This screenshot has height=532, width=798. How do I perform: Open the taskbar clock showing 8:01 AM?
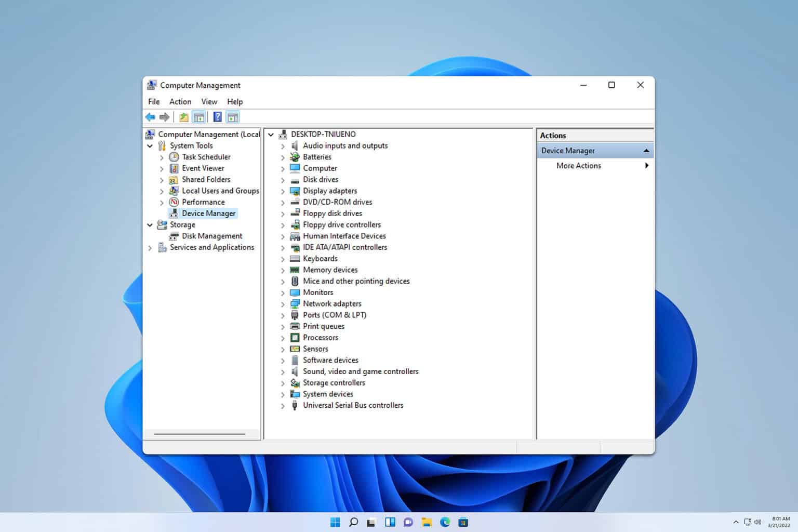coord(780,522)
